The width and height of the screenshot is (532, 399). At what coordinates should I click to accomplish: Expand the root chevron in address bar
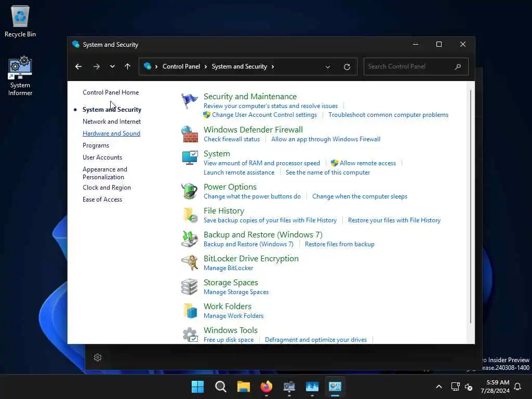156,66
